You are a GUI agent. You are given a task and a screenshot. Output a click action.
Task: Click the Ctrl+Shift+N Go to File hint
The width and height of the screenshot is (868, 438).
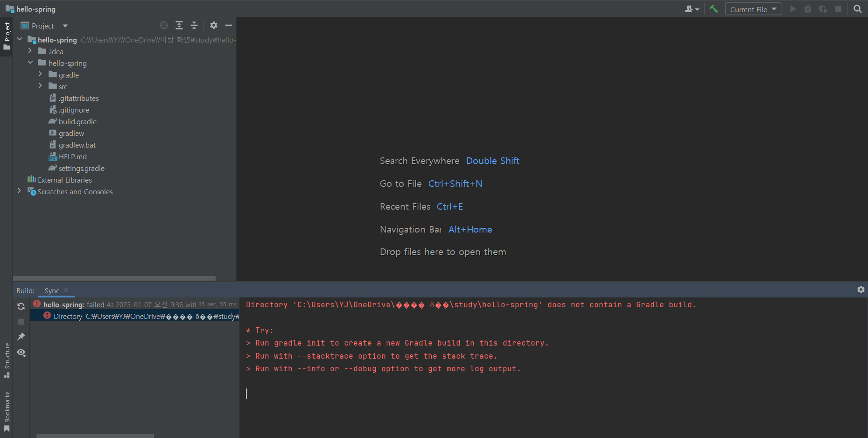(x=455, y=184)
